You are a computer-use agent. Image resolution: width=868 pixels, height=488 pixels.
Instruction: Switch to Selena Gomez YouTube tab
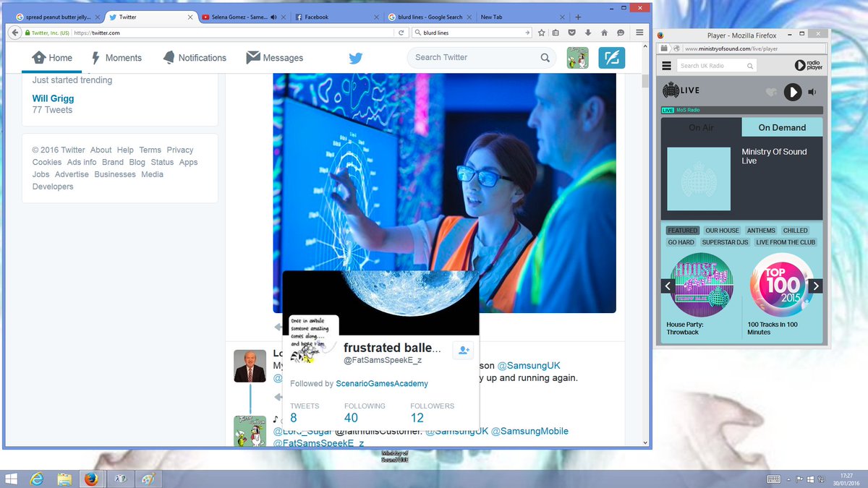239,17
